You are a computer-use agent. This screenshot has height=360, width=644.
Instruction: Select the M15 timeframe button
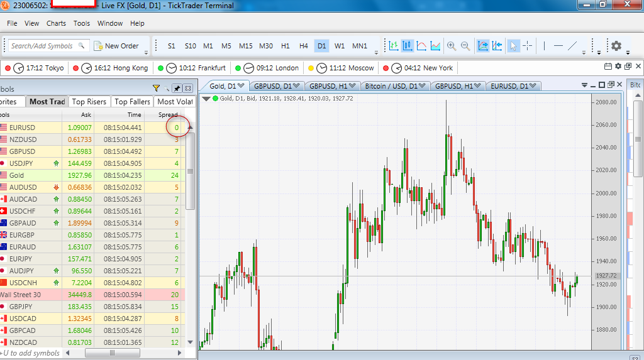(x=246, y=46)
